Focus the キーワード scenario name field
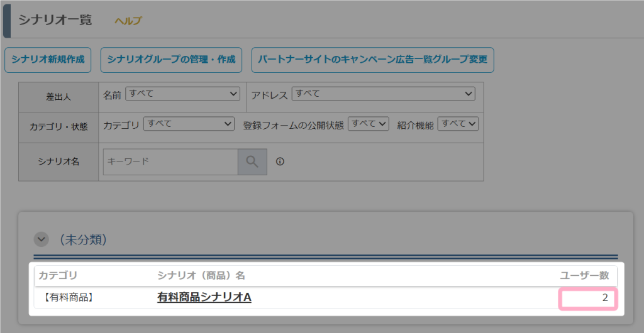The width and height of the screenshot is (644, 333). coord(170,161)
